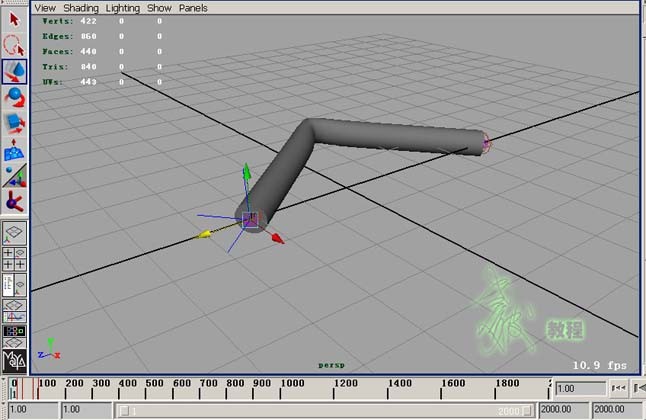Click the "UVs: 443" HUD readout

(69, 82)
